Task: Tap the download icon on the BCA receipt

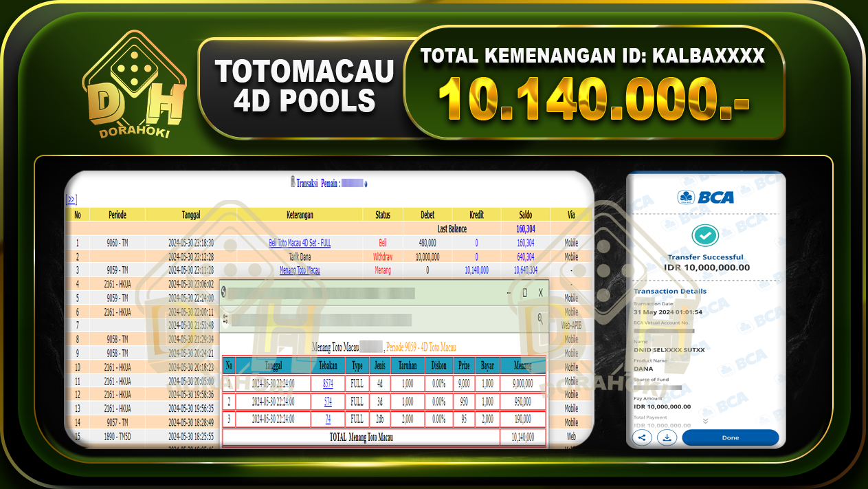Action: [x=667, y=437]
